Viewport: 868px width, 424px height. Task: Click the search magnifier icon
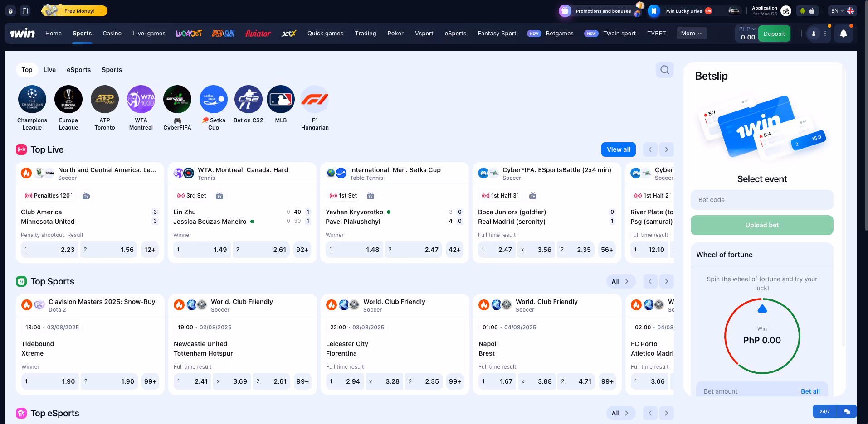click(x=665, y=70)
